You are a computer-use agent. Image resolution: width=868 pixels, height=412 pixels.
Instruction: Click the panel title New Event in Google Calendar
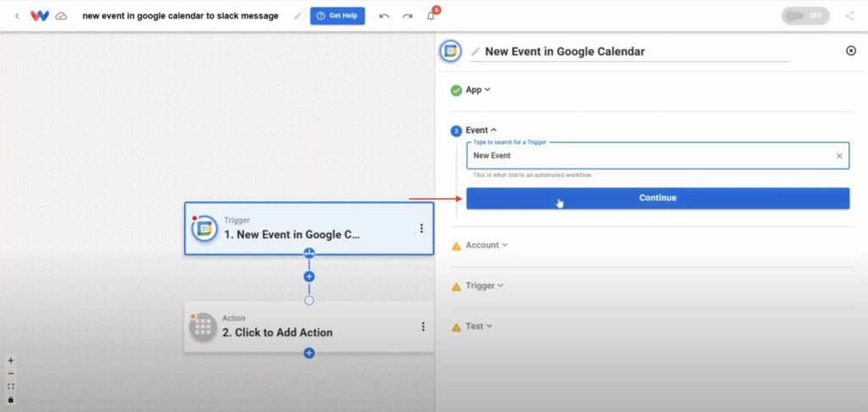click(565, 52)
